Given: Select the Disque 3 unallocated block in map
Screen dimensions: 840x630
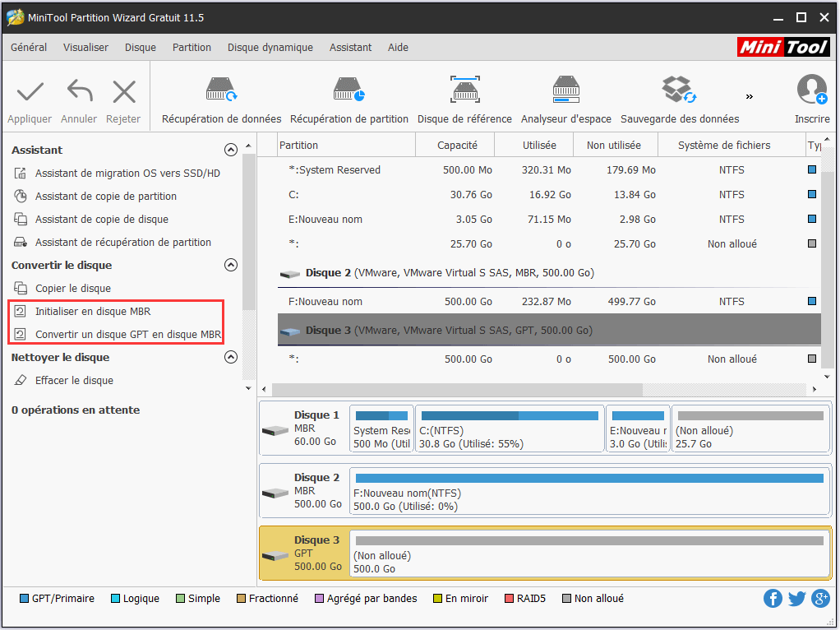Looking at the screenshot, I should (x=588, y=554).
